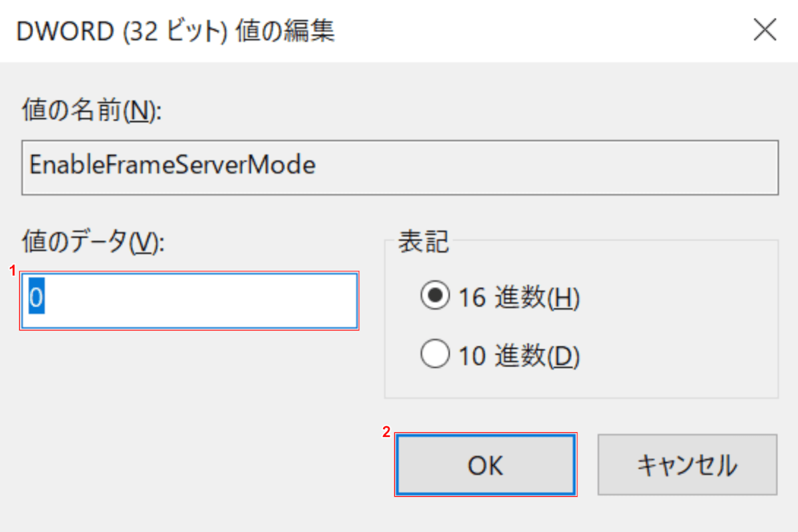798x532 pixels.
Task: Click the empty title bar area
Action: tap(532, 32)
